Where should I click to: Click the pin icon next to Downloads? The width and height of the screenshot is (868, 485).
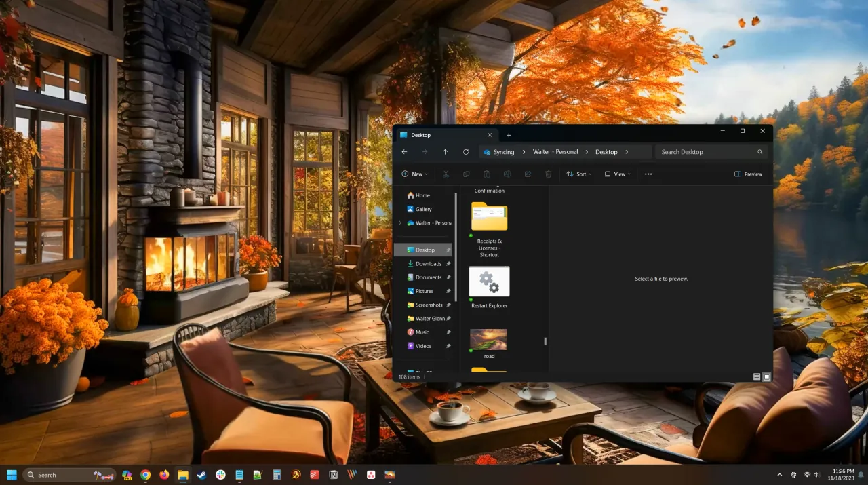click(448, 264)
